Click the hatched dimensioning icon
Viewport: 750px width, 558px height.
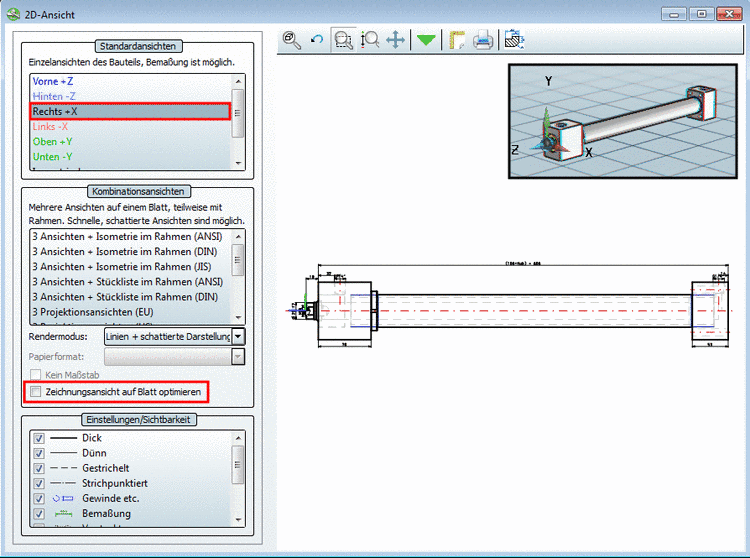click(x=514, y=40)
